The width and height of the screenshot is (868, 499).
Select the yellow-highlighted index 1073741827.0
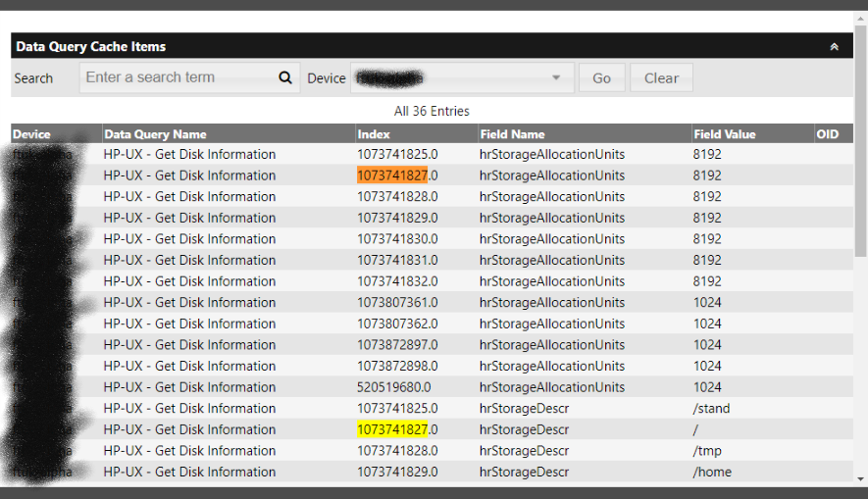tap(397, 429)
